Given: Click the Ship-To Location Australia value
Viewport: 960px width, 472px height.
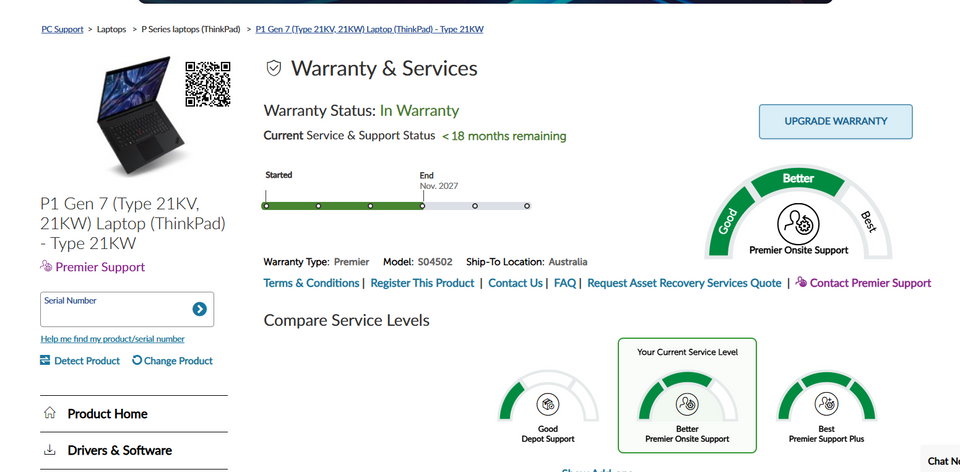Looking at the screenshot, I should (568, 262).
